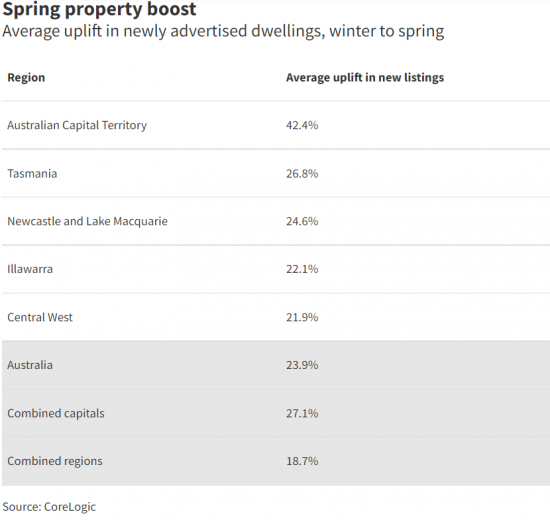550x520 pixels.
Task: Select the Central West row label
Action: pyautogui.click(x=40, y=318)
